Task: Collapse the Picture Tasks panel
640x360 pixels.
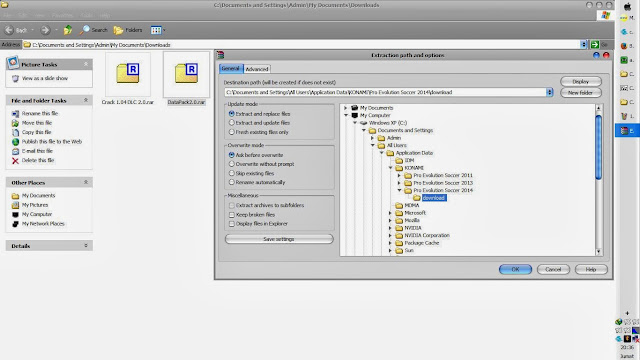Action: click(86, 64)
